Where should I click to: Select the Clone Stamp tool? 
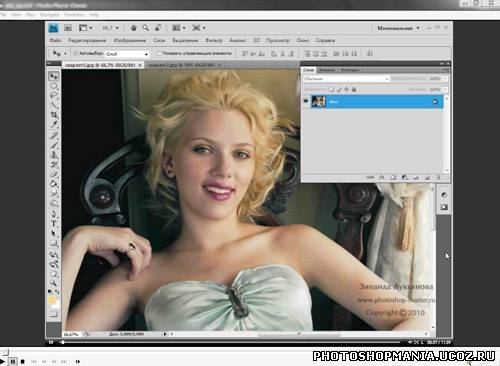point(53,155)
